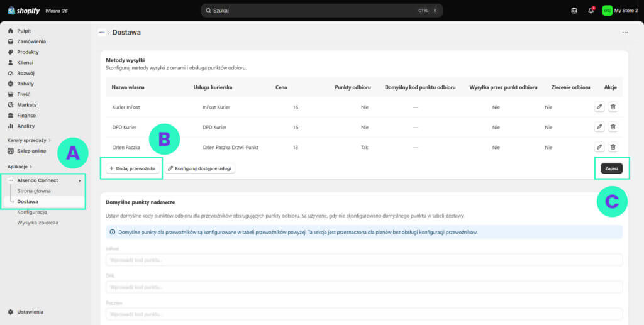Click Konfiguruj dostępne usługi button
Screen dimensions: 644x325
click(200, 168)
